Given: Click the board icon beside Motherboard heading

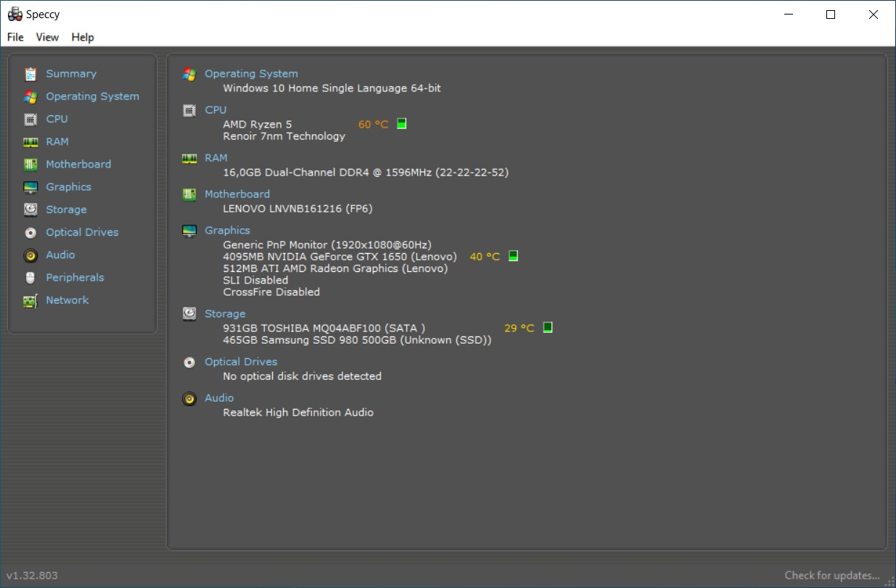Looking at the screenshot, I should tap(189, 194).
